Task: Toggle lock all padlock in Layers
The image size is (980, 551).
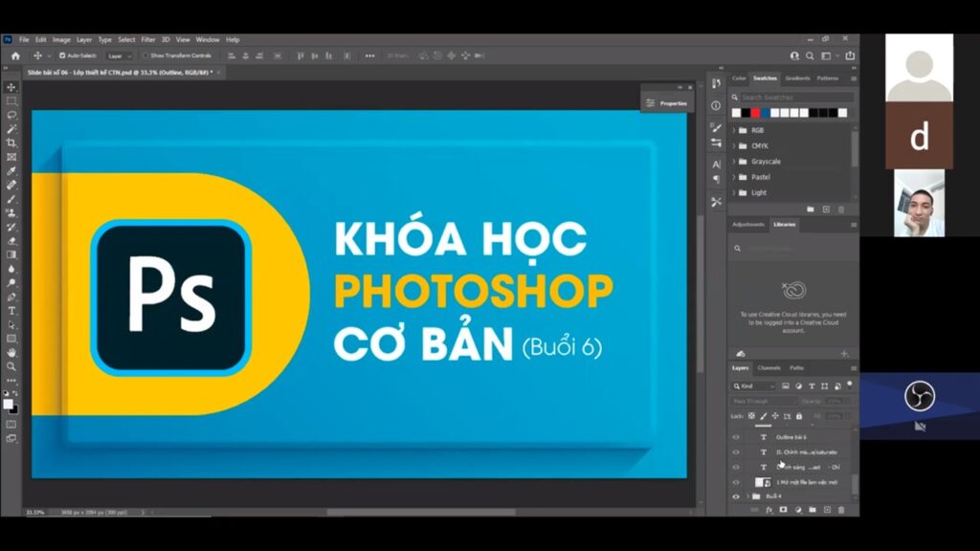Action: (x=799, y=416)
